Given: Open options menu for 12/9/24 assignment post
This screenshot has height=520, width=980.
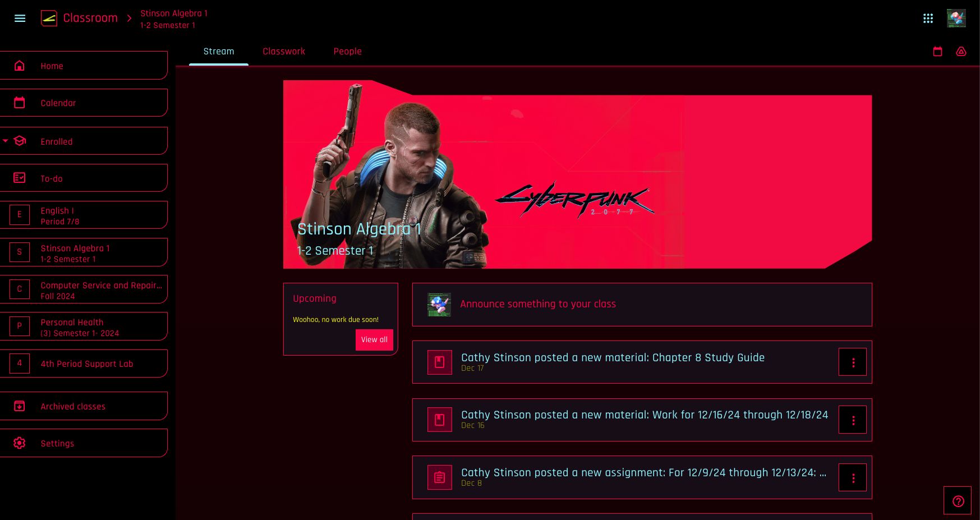Looking at the screenshot, I should (x=853, y=478).
